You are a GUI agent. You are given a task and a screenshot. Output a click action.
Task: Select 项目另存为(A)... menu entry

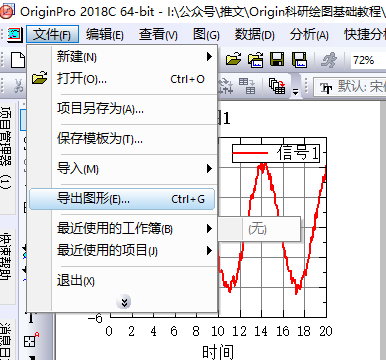click(x=122, y=108)
